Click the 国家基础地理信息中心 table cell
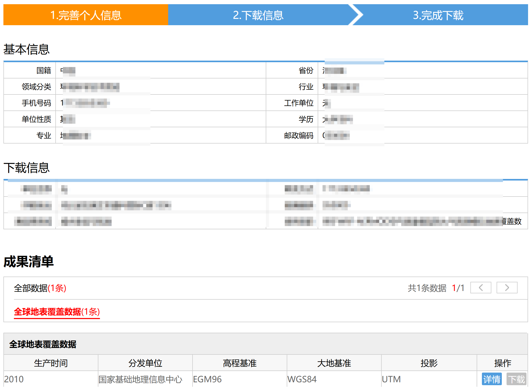 (x=140, y=379)
